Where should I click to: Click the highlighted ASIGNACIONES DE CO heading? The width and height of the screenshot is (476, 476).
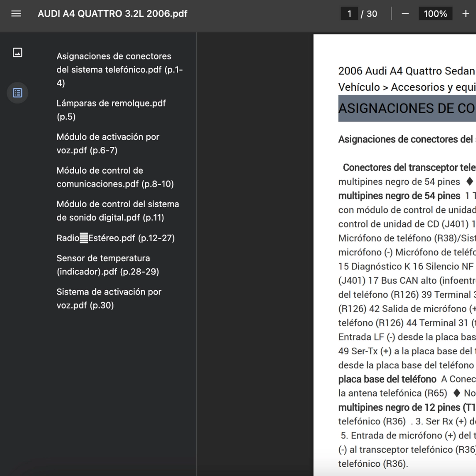point(407,108)
